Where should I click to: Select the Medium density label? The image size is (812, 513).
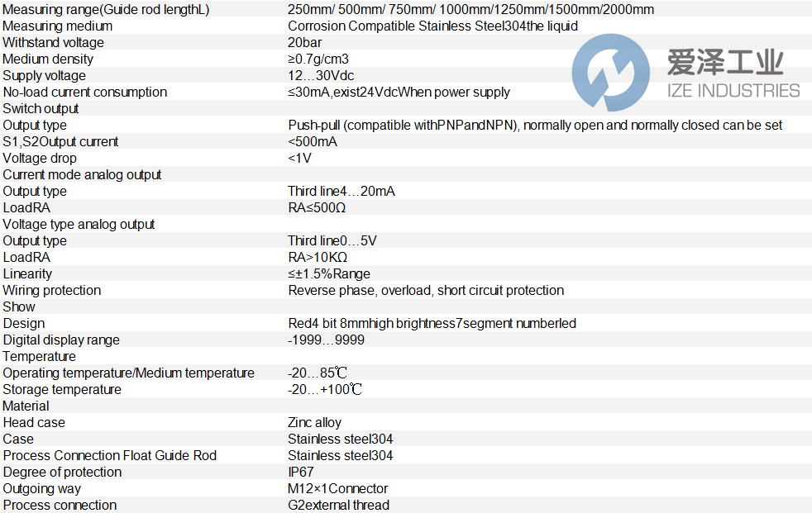[48, 59]
